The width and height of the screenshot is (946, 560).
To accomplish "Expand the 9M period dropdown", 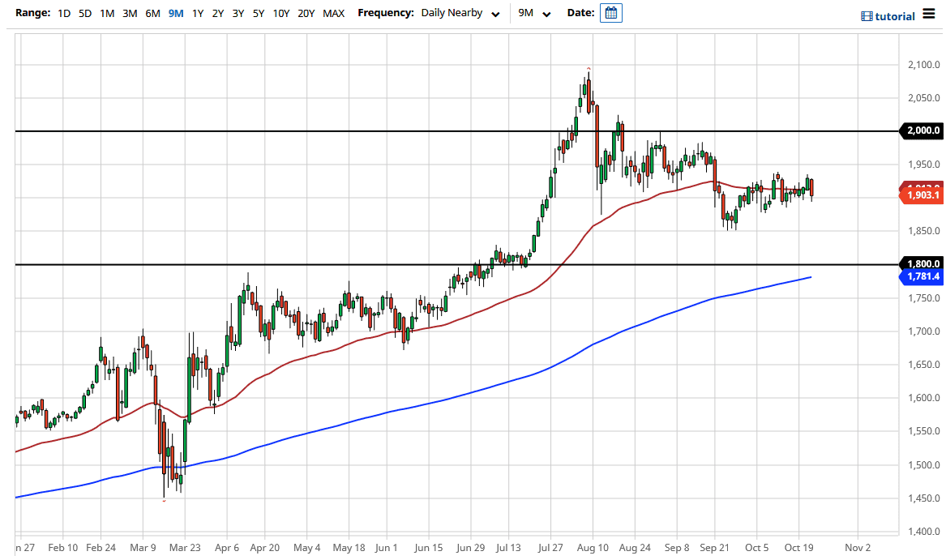I will click(x=534, y=13).
